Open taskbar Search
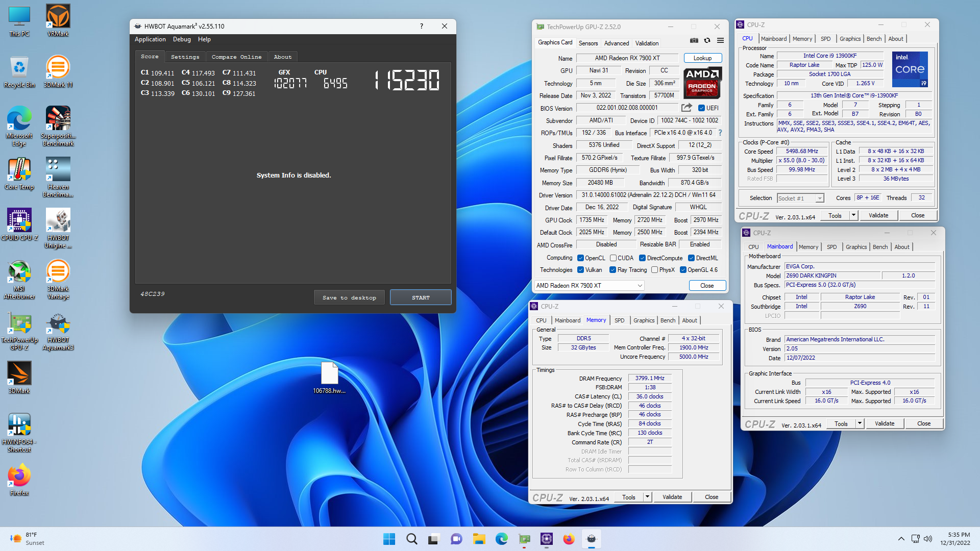Image resolution: width=980 pixels, height=551 pixels. (x=411, y=539)
